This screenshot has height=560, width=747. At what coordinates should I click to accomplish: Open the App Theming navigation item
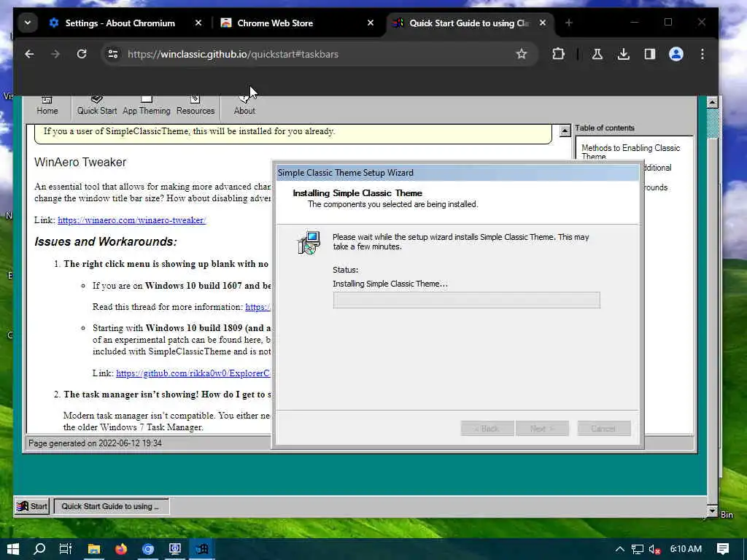[146, 106]
